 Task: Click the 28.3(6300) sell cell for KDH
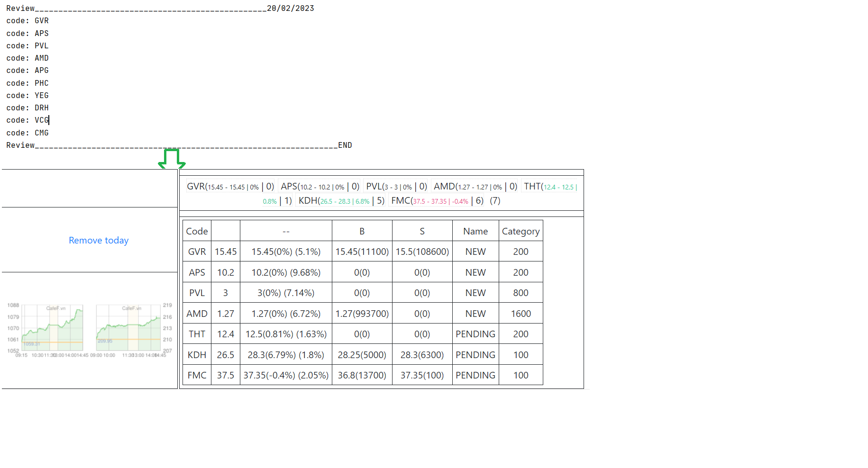tap(422, 355)
